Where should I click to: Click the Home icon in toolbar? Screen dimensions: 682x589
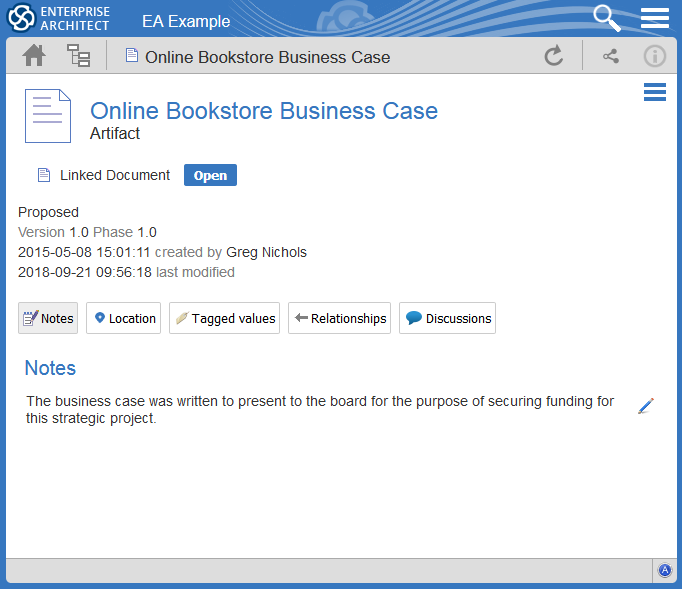[34, 56]
